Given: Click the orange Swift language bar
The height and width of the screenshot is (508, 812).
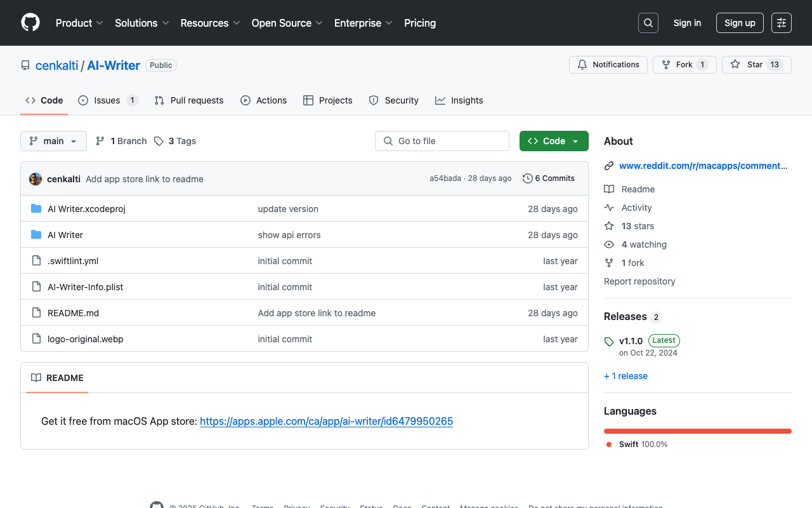Looking at the screenshot, I should tap(698, 431).
